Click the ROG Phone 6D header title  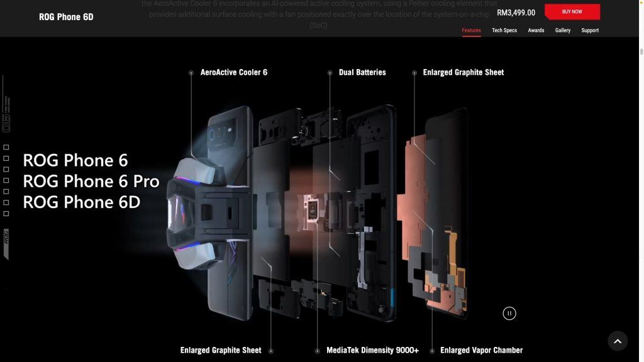point(66,17)
